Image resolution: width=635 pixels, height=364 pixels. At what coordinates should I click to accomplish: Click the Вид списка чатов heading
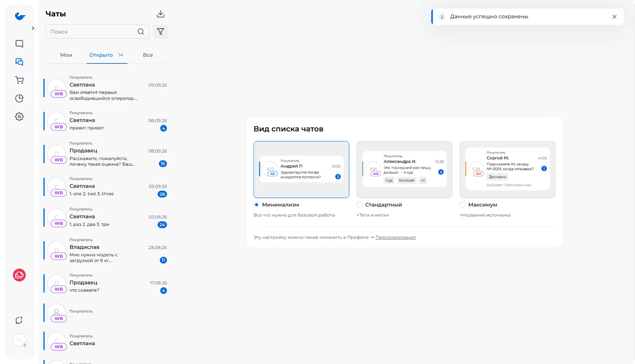(288, 129)
